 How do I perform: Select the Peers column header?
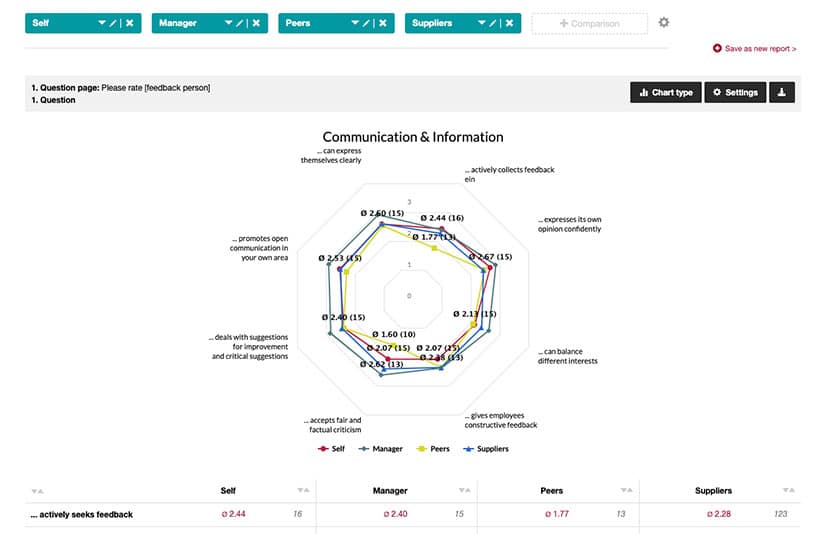552,491
